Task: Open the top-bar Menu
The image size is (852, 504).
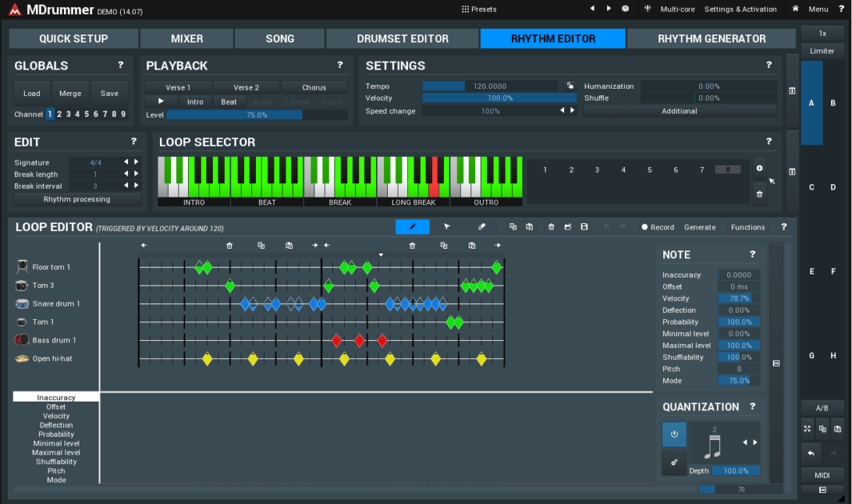Action: pos(818,10)
